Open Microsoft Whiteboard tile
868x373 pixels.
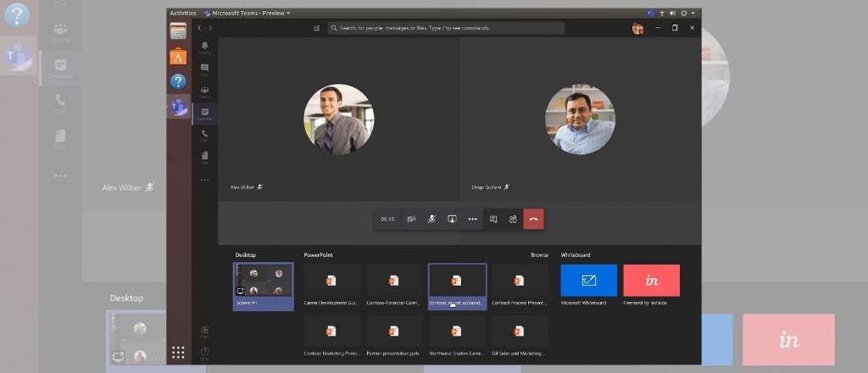point(588,285)
